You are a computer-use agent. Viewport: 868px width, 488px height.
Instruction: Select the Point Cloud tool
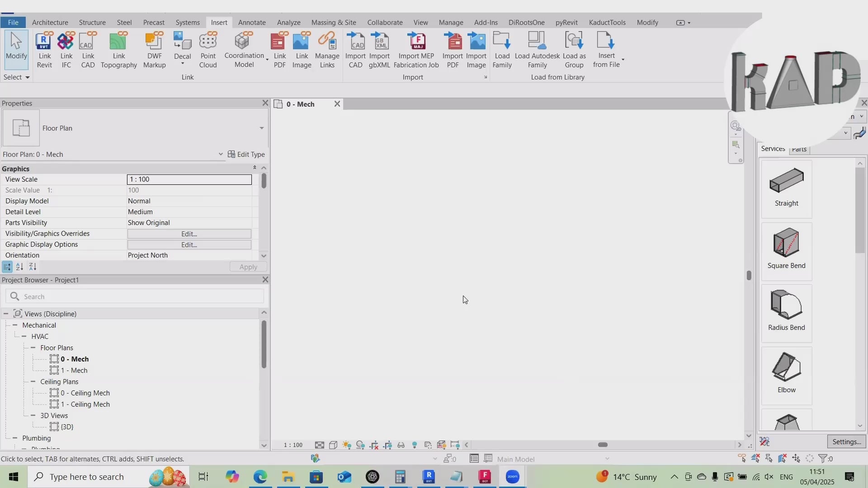pyautogui.click(x=208, y=50)
